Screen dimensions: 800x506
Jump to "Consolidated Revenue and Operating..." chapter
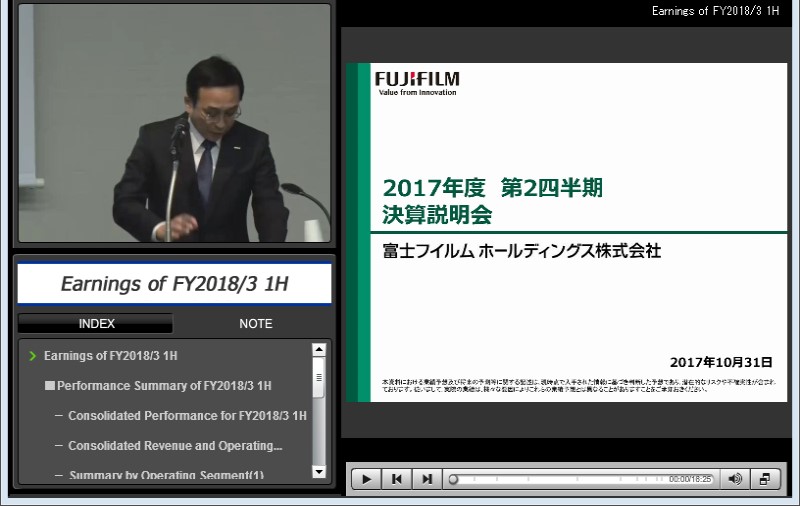[175, 446]
